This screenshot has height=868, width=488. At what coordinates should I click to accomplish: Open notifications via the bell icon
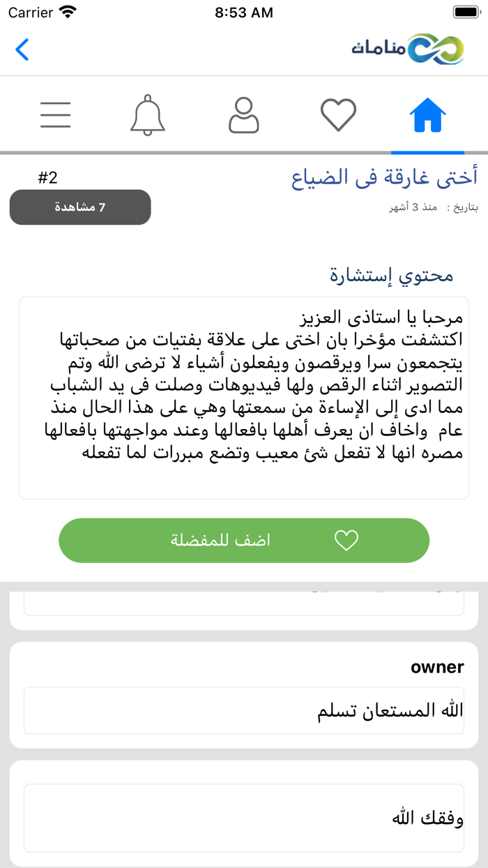148,114
